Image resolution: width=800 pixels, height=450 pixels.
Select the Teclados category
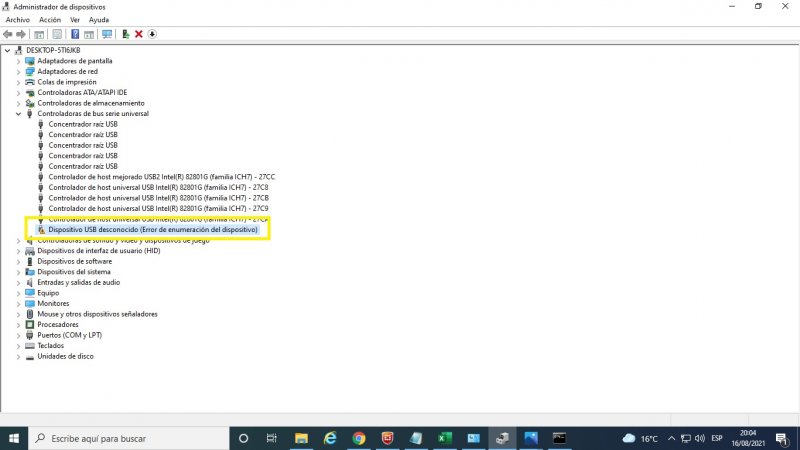(x=51, y=345)
